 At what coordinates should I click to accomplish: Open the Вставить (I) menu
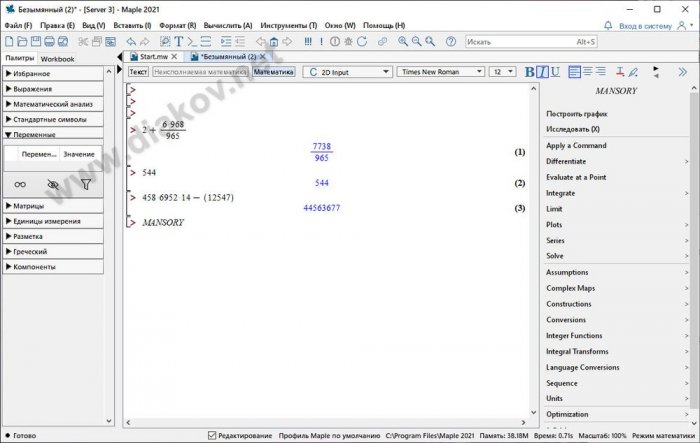coord(132,25)
